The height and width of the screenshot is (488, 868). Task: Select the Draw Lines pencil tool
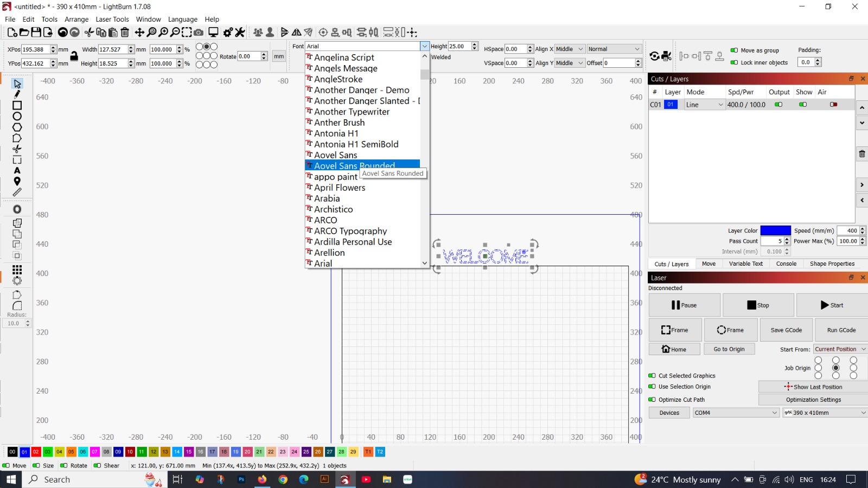[17, 94]
